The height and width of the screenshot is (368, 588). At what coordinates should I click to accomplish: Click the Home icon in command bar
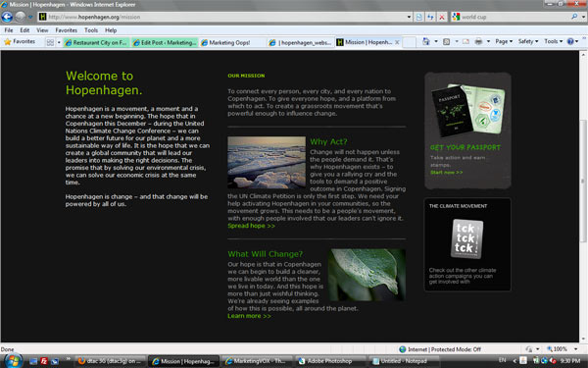coord(426,41)
